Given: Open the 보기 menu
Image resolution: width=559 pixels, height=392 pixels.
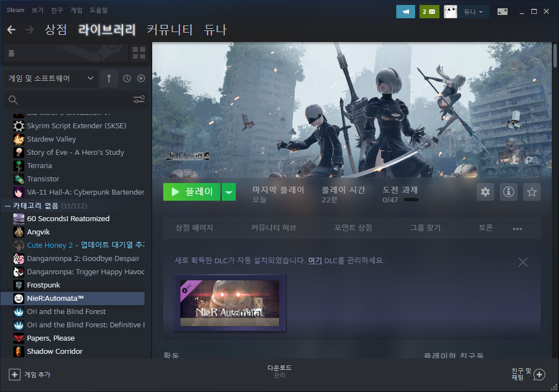Looking at the screenshot, I should [x=38, y=10].
